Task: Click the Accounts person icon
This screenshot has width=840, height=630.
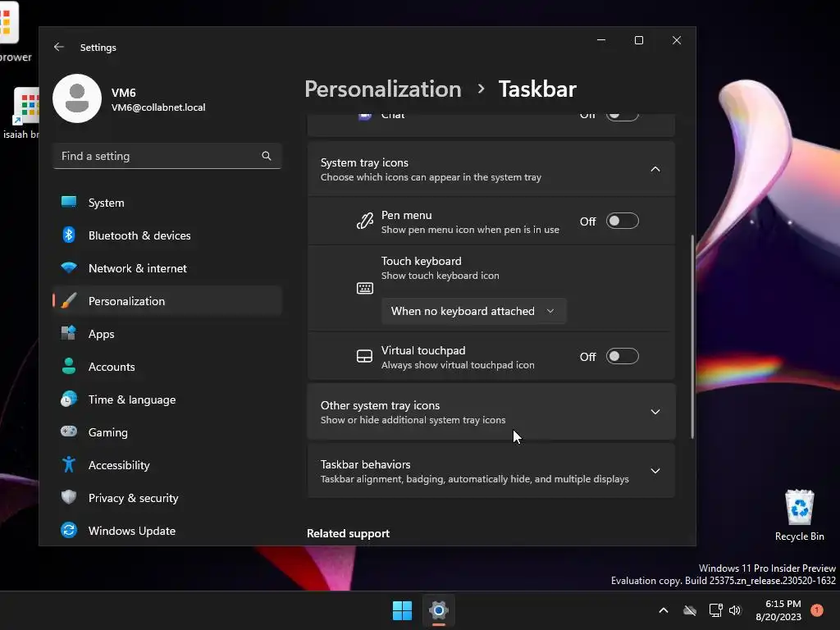Action: (x=69, y=366)
